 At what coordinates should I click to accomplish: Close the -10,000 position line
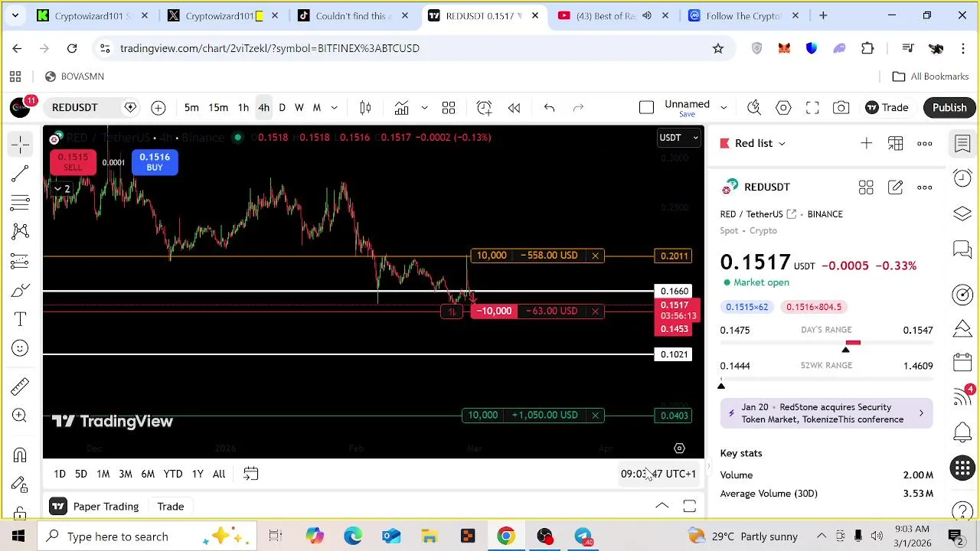click(595, 311)
